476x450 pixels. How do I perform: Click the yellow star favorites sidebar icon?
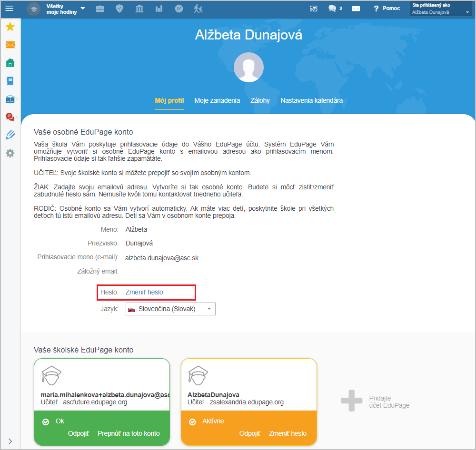pos(10,27)
